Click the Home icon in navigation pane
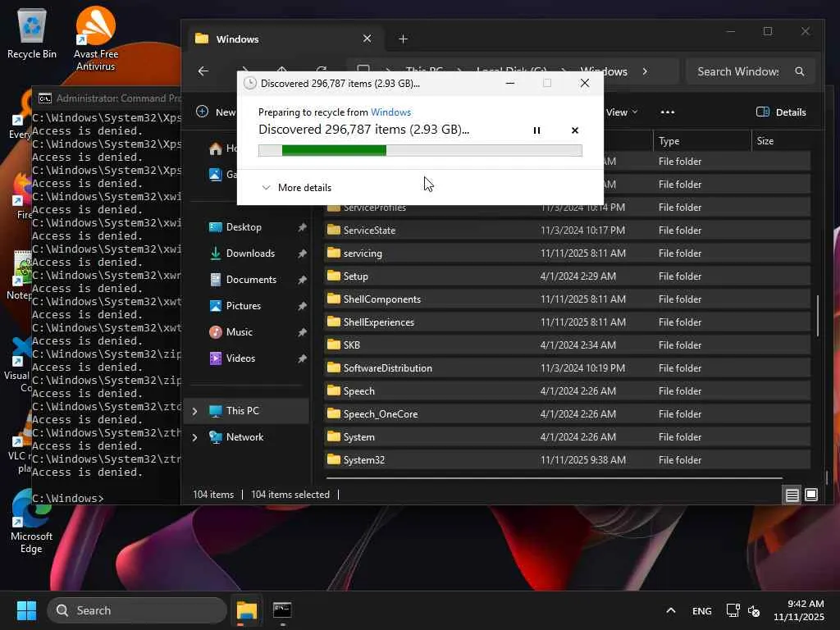This screenshot has height=630, width=840. point(216,148)
